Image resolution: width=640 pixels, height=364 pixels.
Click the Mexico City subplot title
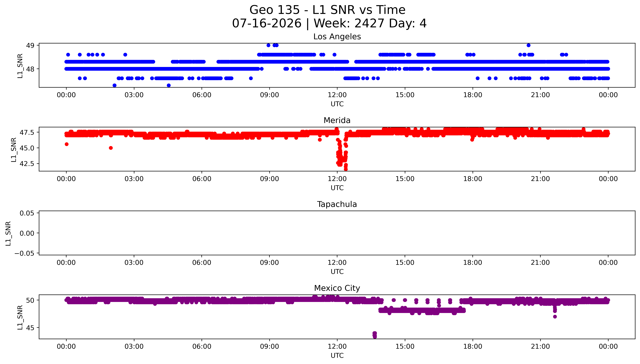tap(337, 288)
